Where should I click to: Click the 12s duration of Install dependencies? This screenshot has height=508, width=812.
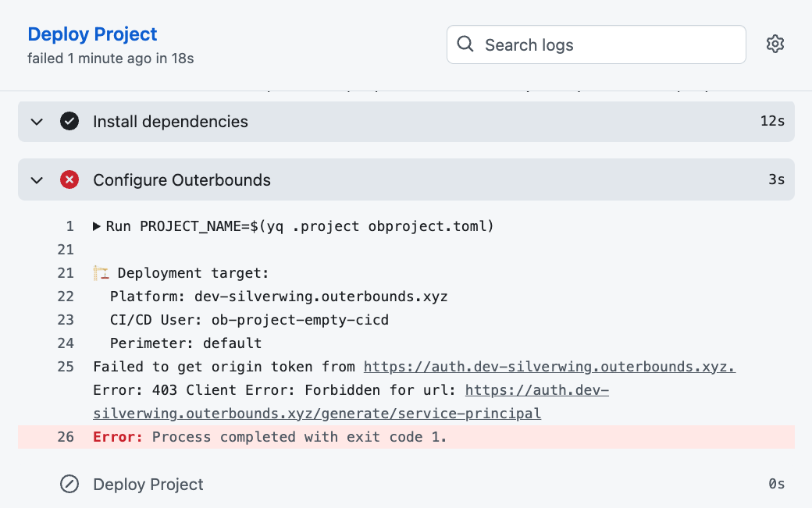(x=772, y=121)
